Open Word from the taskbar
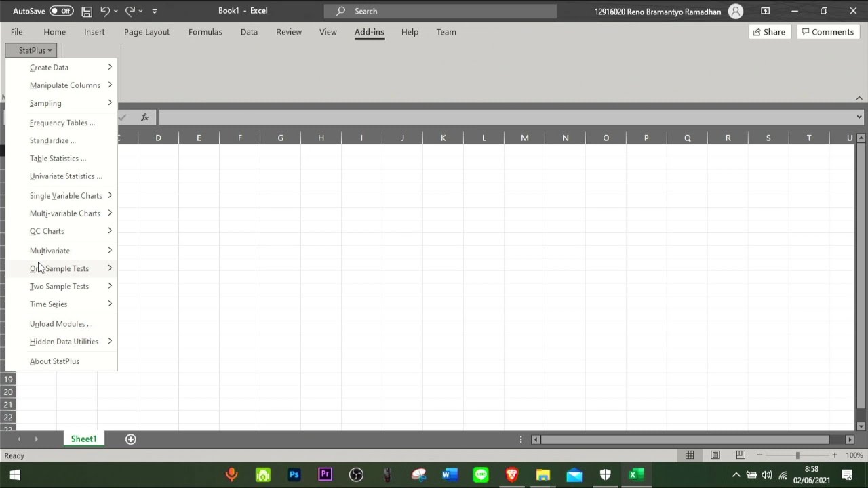The image size is (868, 488). 450,474
